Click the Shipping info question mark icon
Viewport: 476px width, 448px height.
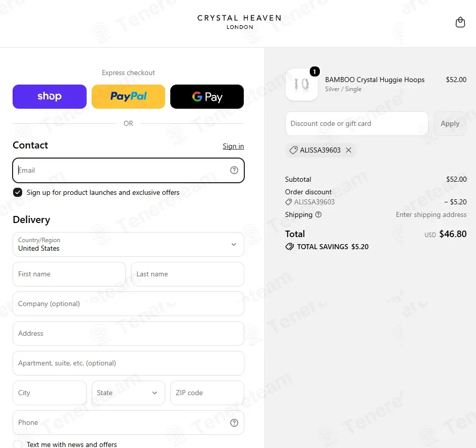point(318,214)
